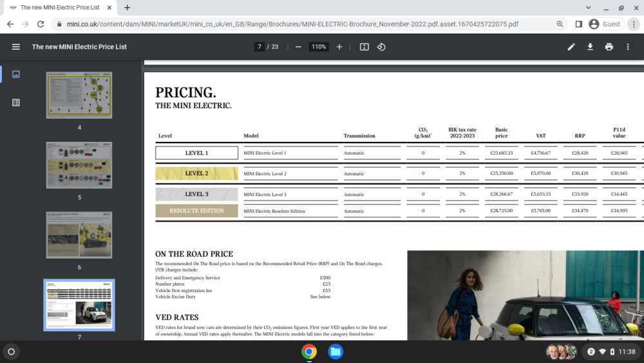
Task: Click the 110% zoom level field
Action: pos(319,47)
